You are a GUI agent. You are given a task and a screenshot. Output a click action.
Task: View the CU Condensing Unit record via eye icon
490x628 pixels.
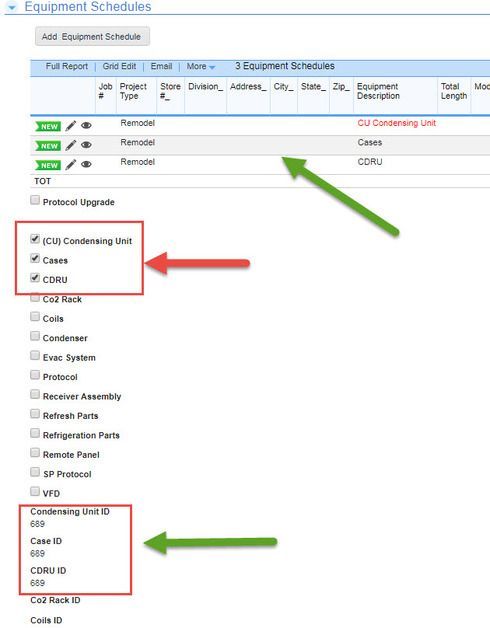coord(86,126)
